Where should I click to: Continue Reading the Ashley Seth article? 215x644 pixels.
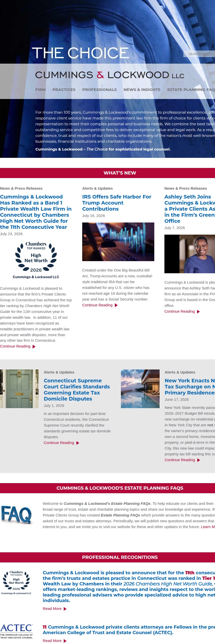click(180, 311)
